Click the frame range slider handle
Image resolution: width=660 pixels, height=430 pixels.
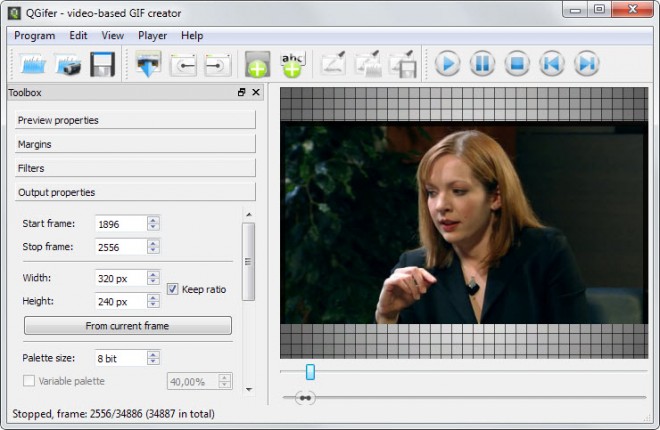[x=305, y=398]
